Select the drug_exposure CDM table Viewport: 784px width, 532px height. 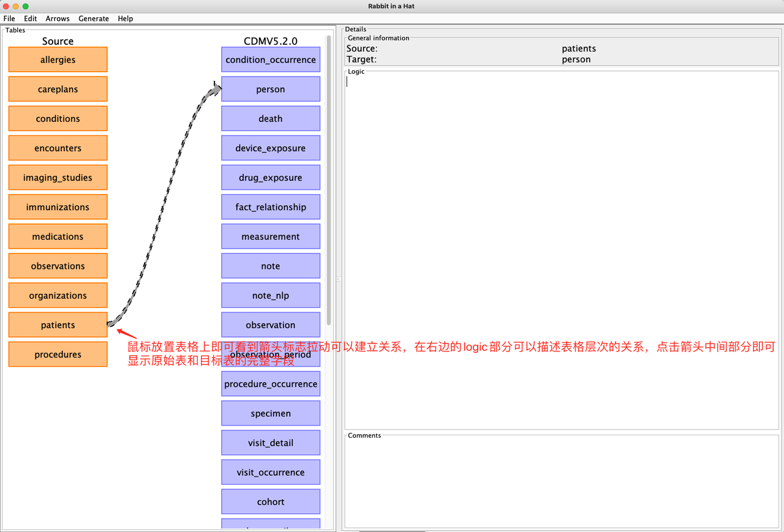pos(270,177)
